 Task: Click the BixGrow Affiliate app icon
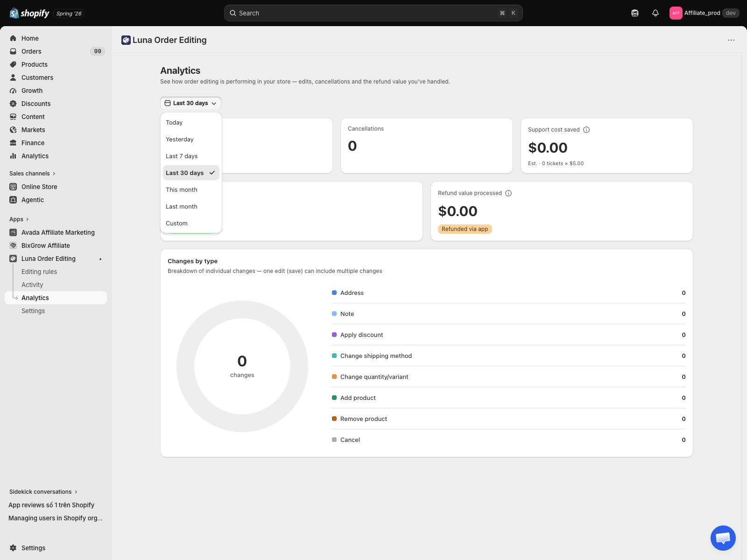[13, 245]
